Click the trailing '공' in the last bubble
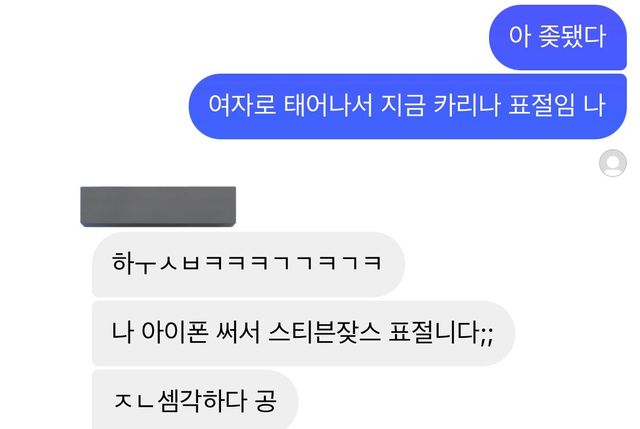The image size is (640, 429). [265, 400]
